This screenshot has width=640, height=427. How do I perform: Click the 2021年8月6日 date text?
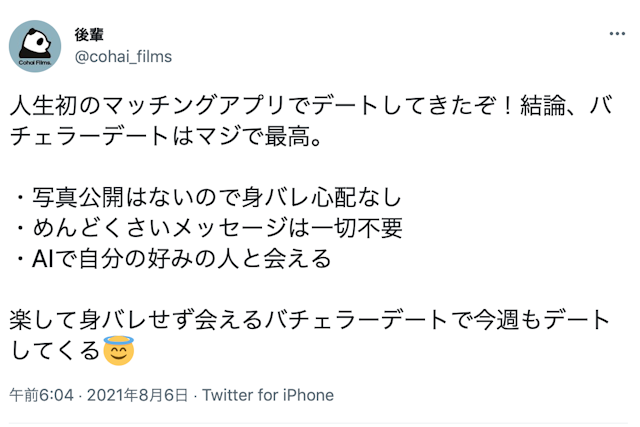(x=136, y=395)
